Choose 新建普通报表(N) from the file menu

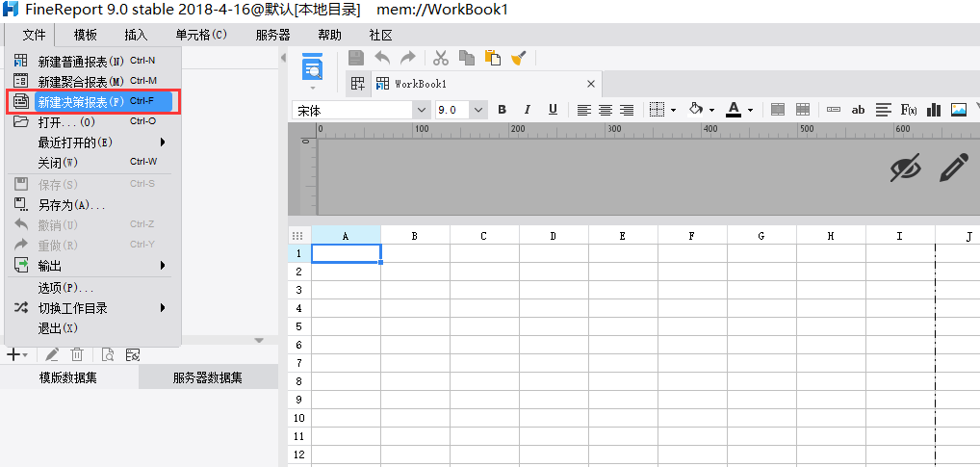coord(92,62)
